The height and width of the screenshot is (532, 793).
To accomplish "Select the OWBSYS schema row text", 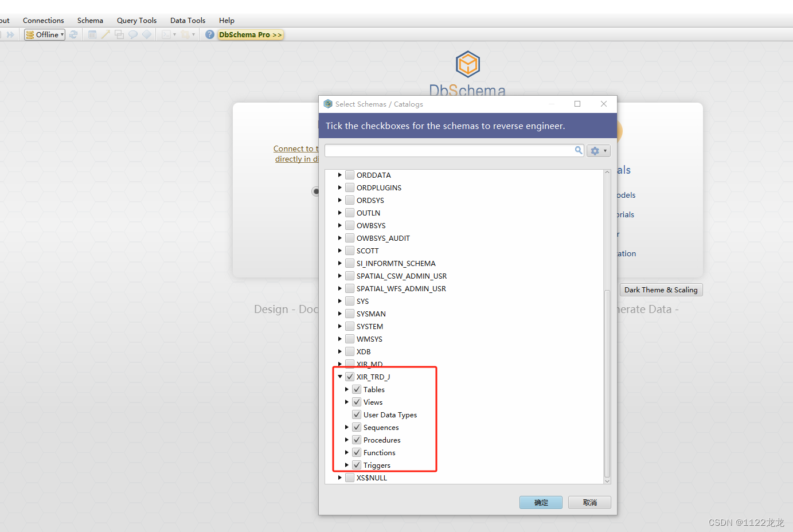I will pos(371,225).
